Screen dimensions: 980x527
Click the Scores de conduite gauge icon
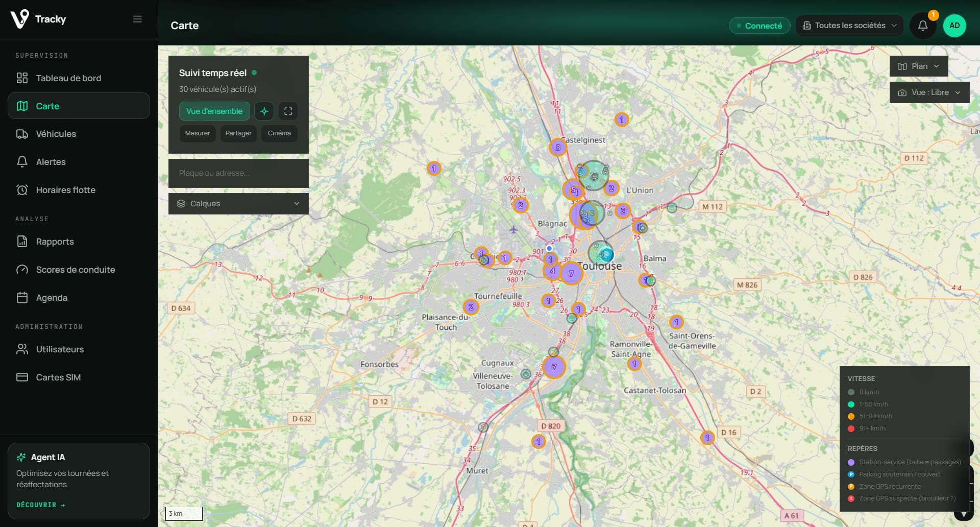[x=22, y=270]
